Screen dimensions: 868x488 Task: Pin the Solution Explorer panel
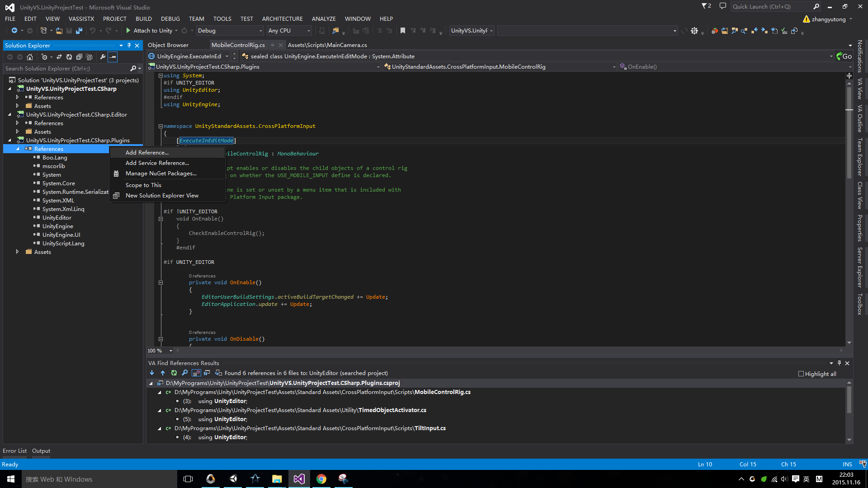point(129,45)
